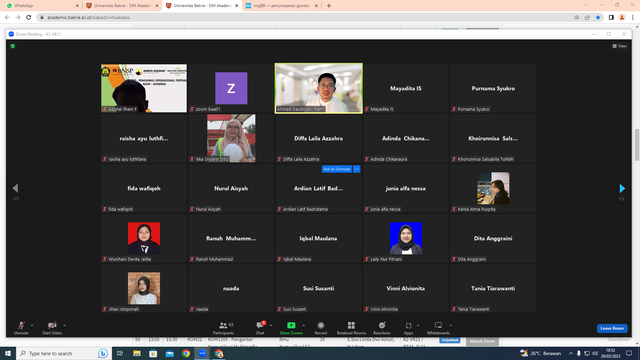Start Video in Zoom toolbar

(52, 328)
